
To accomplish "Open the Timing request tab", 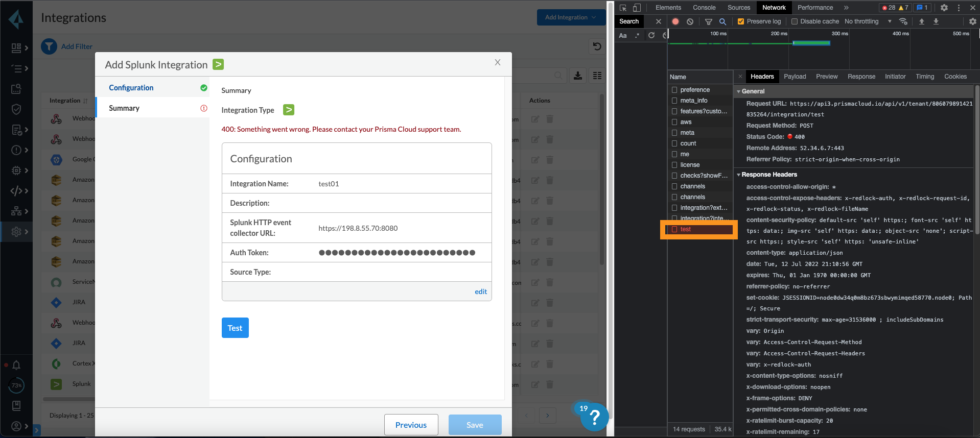I will [925, 77].
